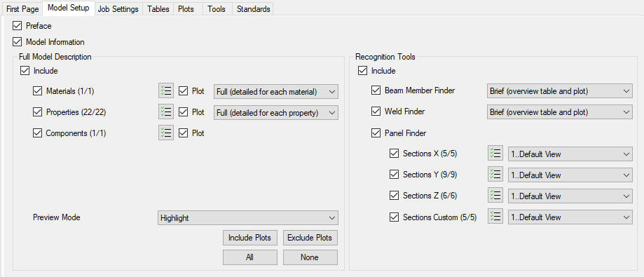The width and height of the screenshot is (644, 277).
Task: Open the Sections Y view dropdown
Action: click(x=570, y=175)
